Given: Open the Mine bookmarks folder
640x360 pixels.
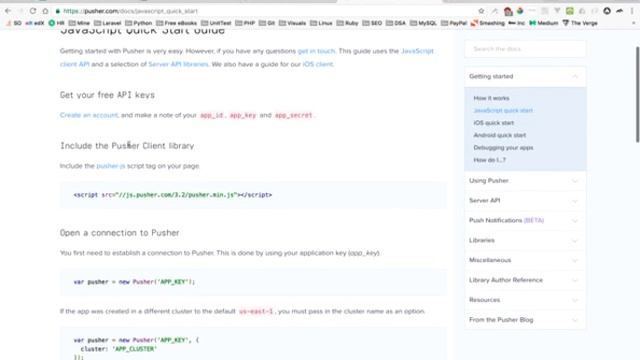Looking at the screenshot, I should 79,23.
